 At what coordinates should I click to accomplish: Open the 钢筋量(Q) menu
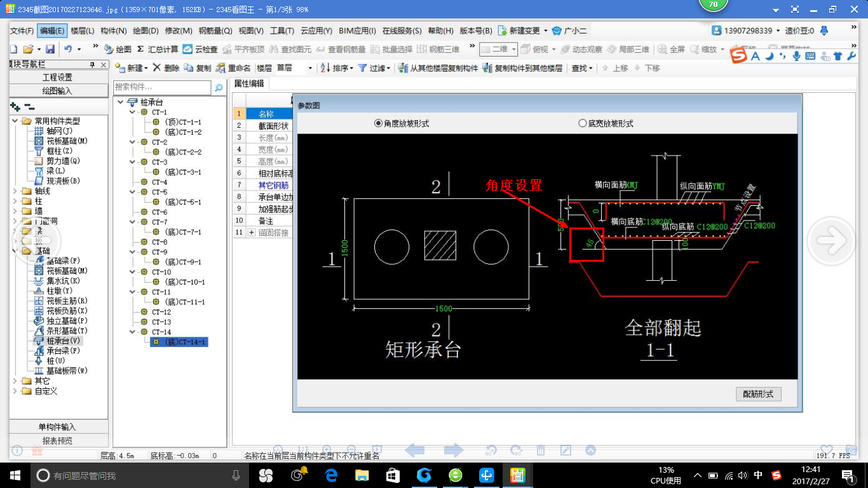click(x=215, y=30)
